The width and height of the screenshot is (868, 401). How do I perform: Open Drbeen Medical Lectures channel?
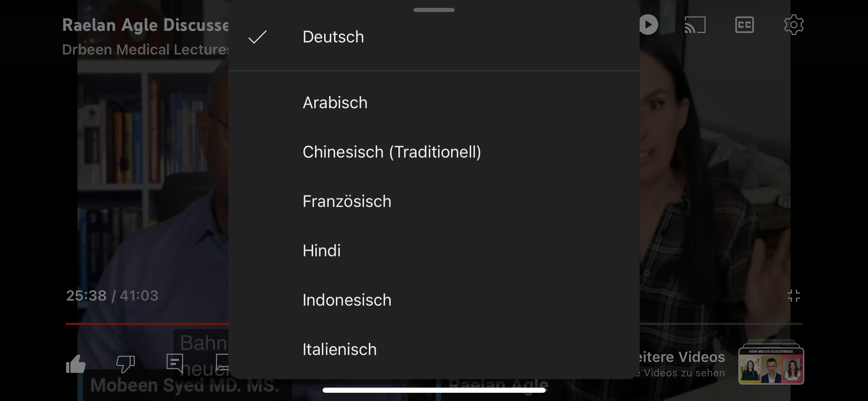145,50
